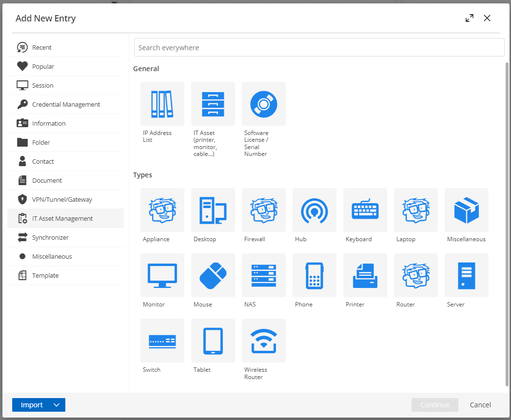Open the VPN/Tunnel/Gateway category

(x=62, y=199)
